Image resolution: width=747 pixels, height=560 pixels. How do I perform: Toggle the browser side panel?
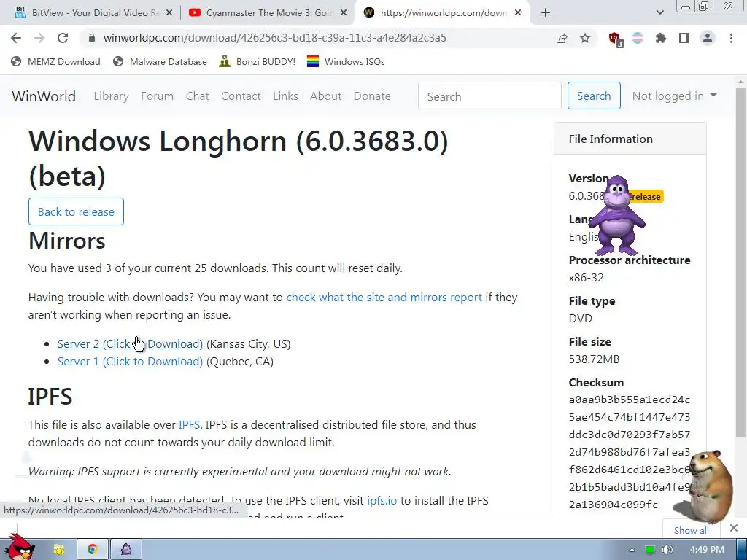tap(684, 38)
